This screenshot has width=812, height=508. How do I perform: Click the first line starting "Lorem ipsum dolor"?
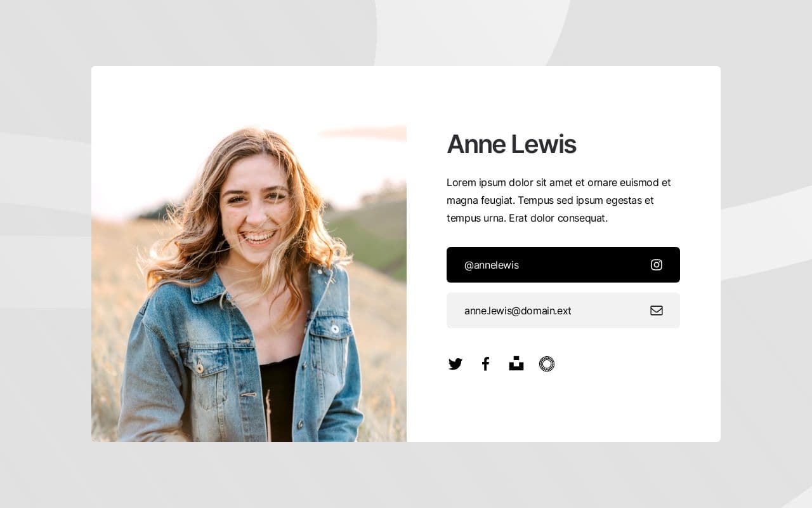tap(558, 182)
